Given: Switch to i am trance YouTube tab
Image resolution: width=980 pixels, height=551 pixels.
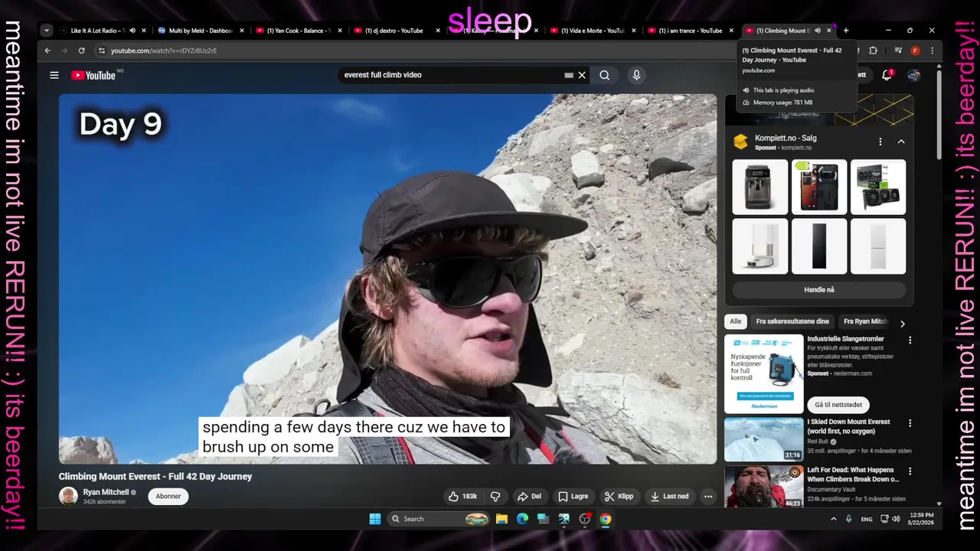Looking at the screenshot, I should (690, 31).
